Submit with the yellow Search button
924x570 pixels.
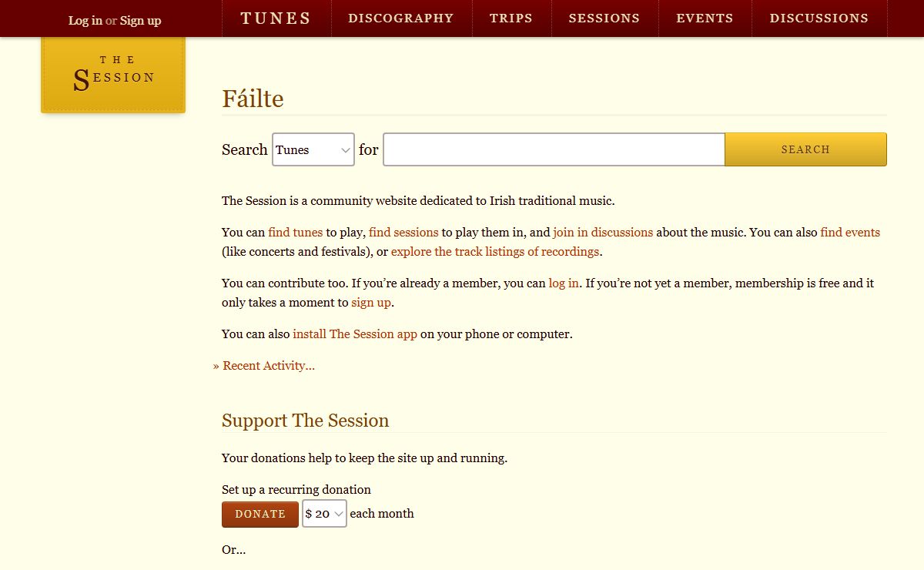[805, 149]
